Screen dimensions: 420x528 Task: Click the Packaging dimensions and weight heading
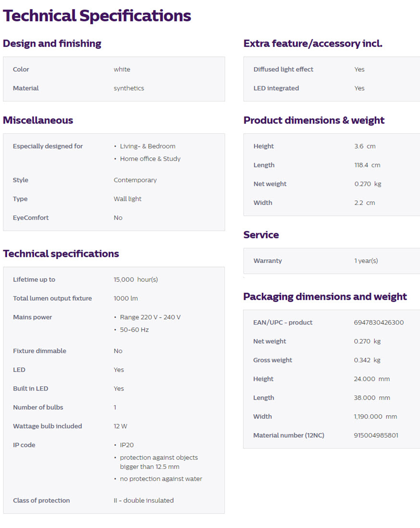click(x=325, y=297)
